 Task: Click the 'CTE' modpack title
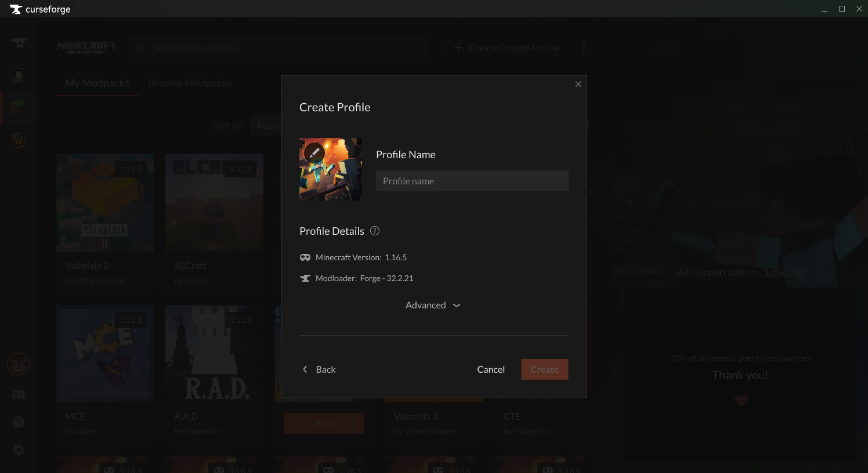click(x=512, y=416)
